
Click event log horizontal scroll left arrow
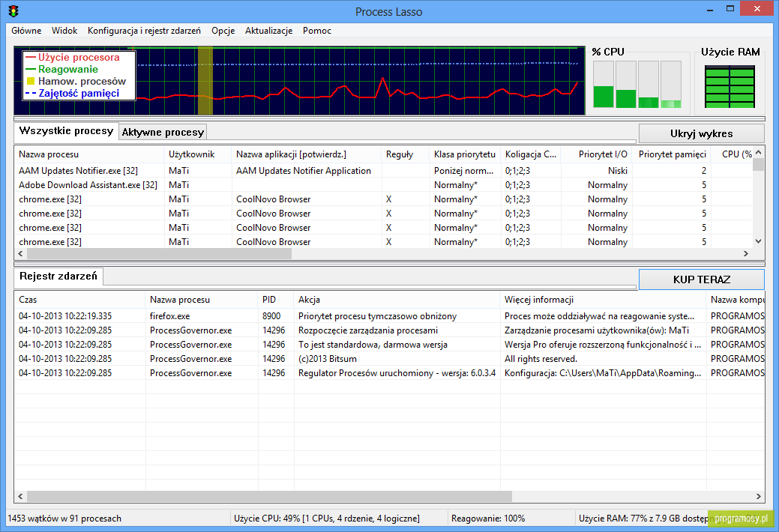tap(20, 496)
